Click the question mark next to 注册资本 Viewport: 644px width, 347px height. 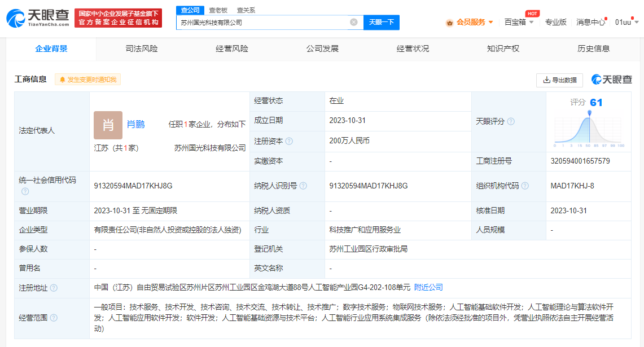288,142
